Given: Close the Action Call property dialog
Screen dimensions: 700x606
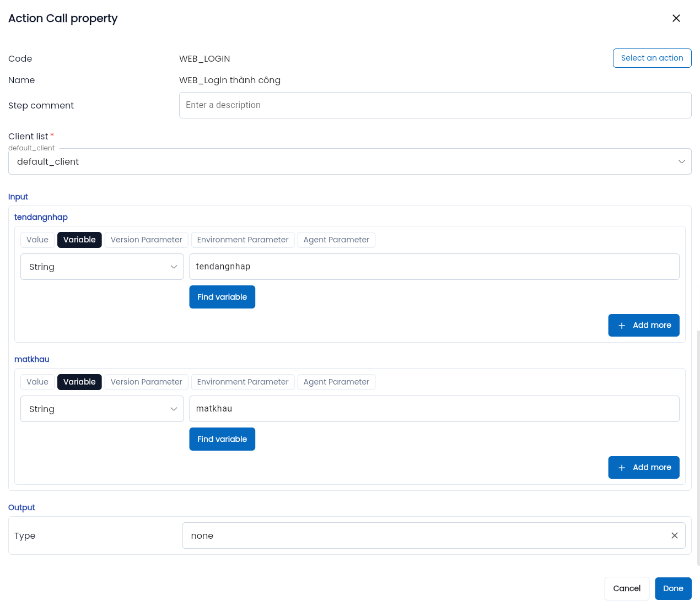Looking at the screenshot, I should pyautogui.click(x=676, y=18).
